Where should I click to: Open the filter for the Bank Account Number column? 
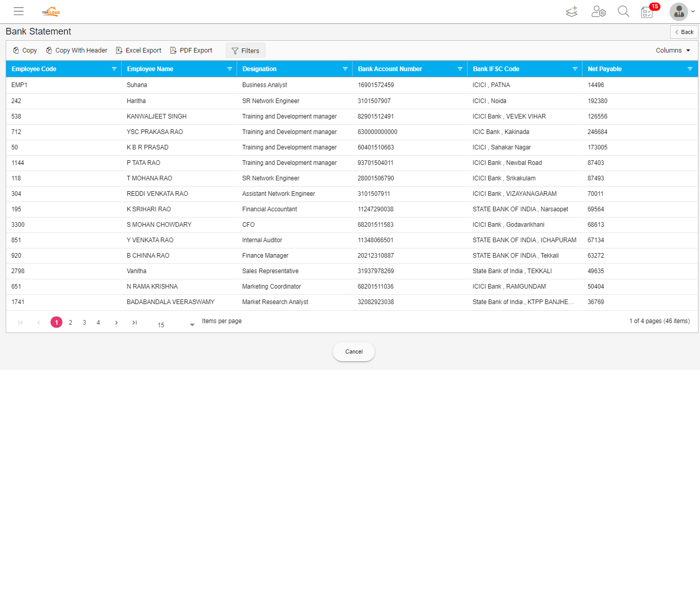pos(460,69)
